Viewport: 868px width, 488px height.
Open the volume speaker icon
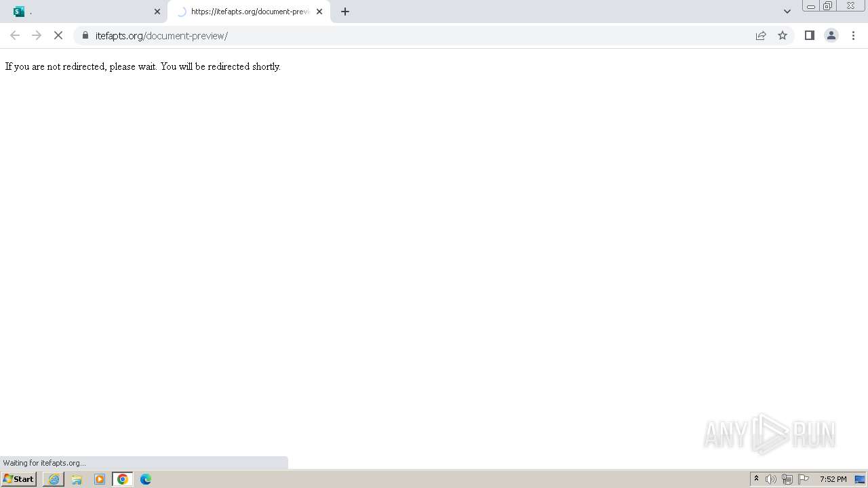click(771, 479)
